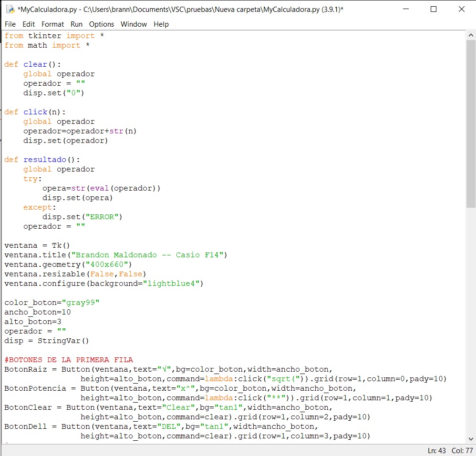Open the Format menu
The height and width of the screenshot is (456, 476).
click(x=52, y=24)
